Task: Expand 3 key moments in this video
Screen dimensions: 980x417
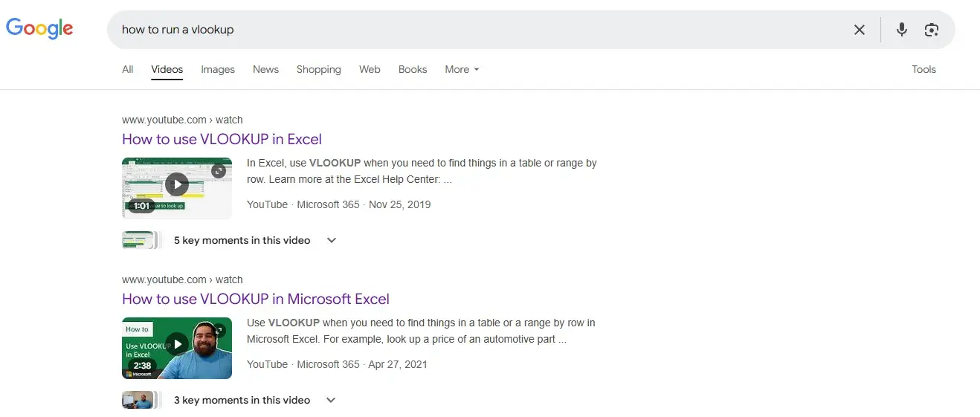Action: coord(331,400)
